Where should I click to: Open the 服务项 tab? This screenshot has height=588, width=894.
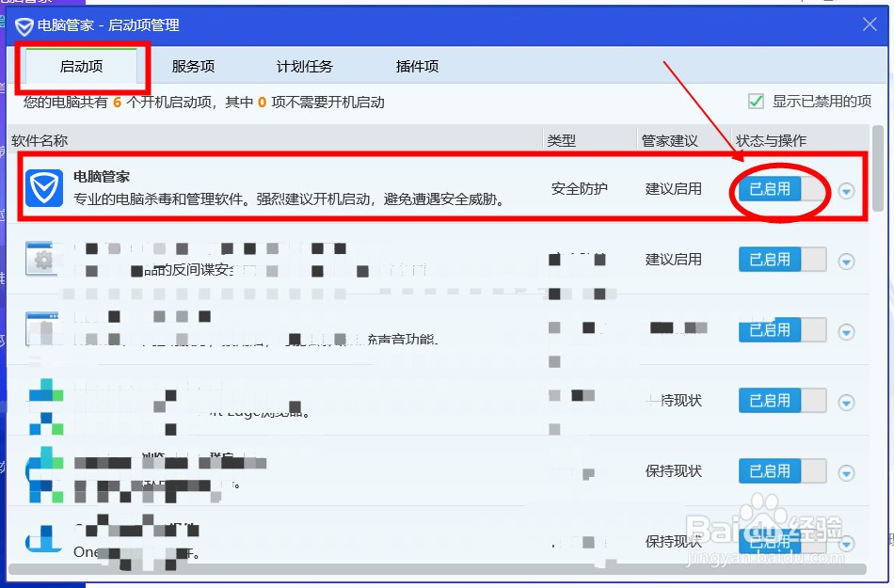click(x=193, y=66)
